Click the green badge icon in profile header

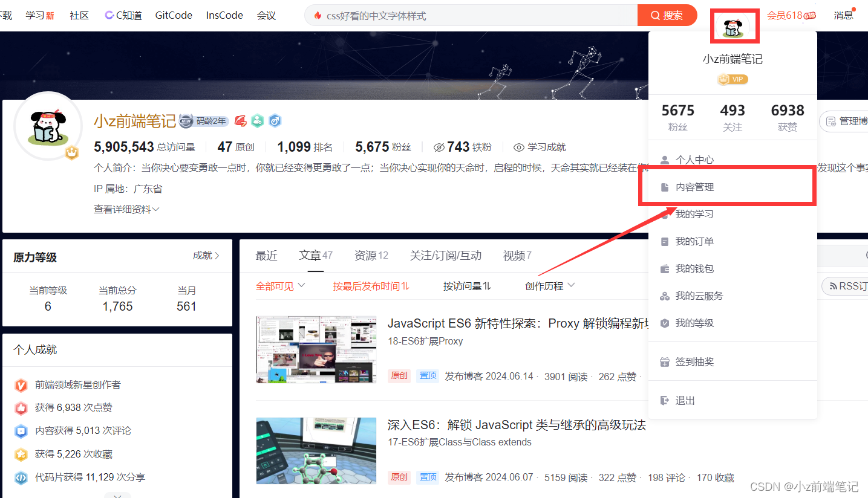pos(258,121)
